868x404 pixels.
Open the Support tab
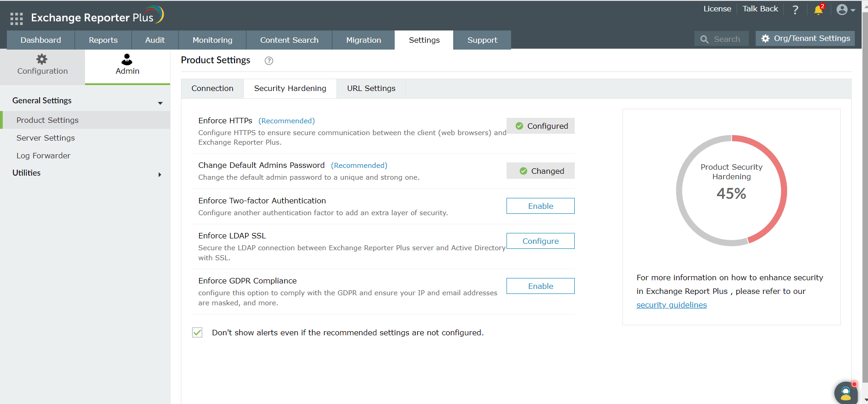point(482,40)
